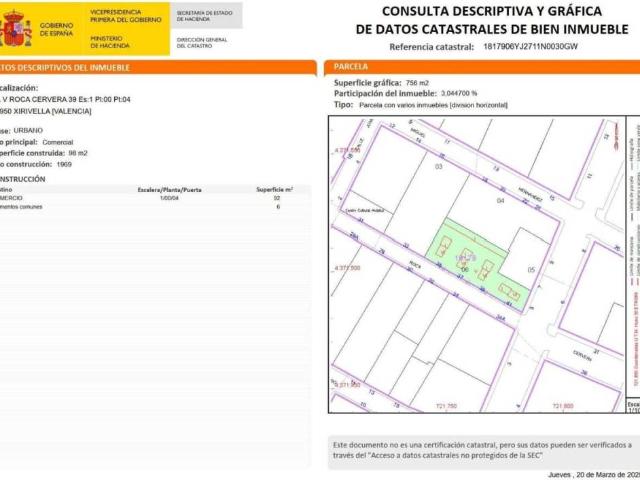
Task: Select the 'URBANO' class value
Action: tap(28, 130)
